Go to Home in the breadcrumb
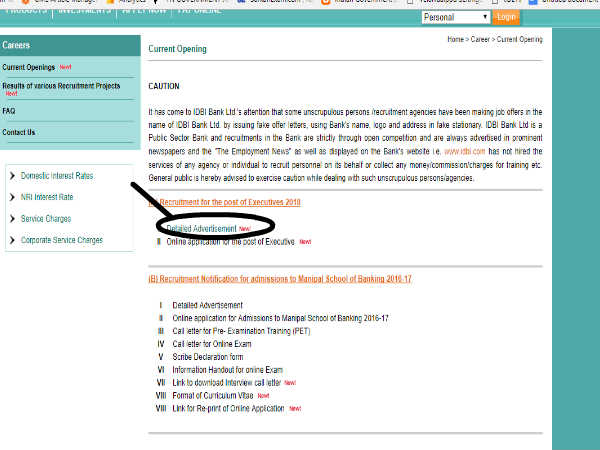The height and width of the screenshot is (450, 600). pyautogui.click(x=455, y=39)
